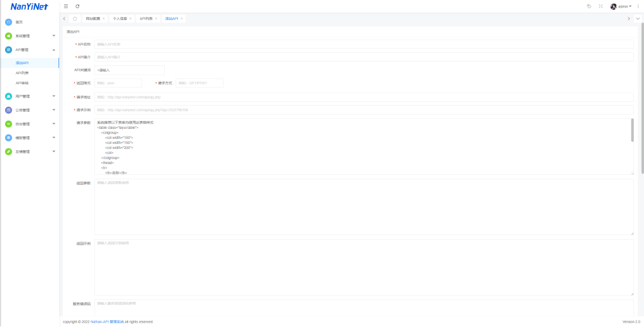Click the 请求参数 textarea scrollbar
Viewport: 644px width, 327px height.
point(631,130)
